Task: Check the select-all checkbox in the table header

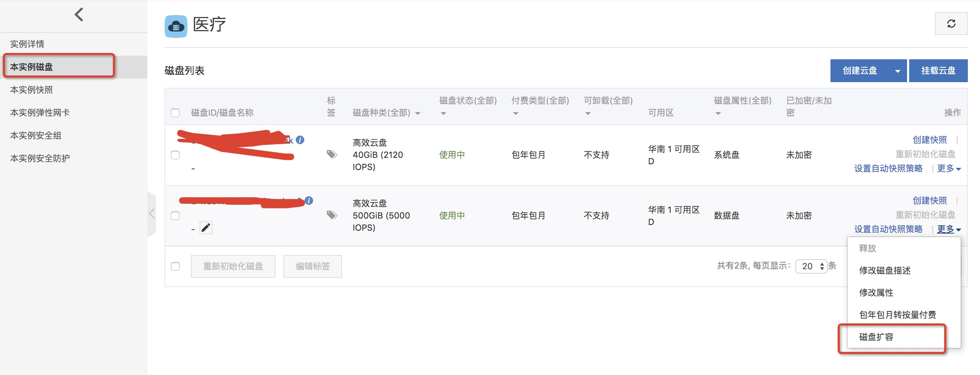Action: pyautogui.click(x=175, y=112)
